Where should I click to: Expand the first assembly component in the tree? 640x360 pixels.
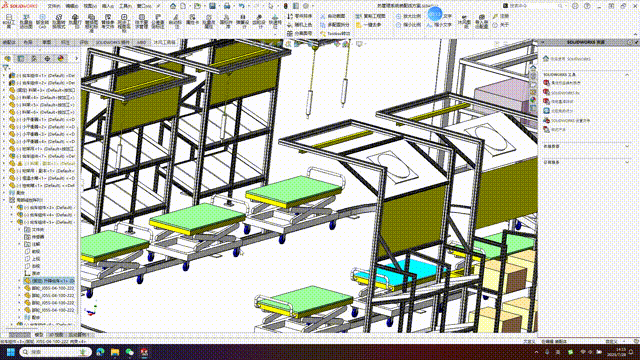[x=4, y=76]
